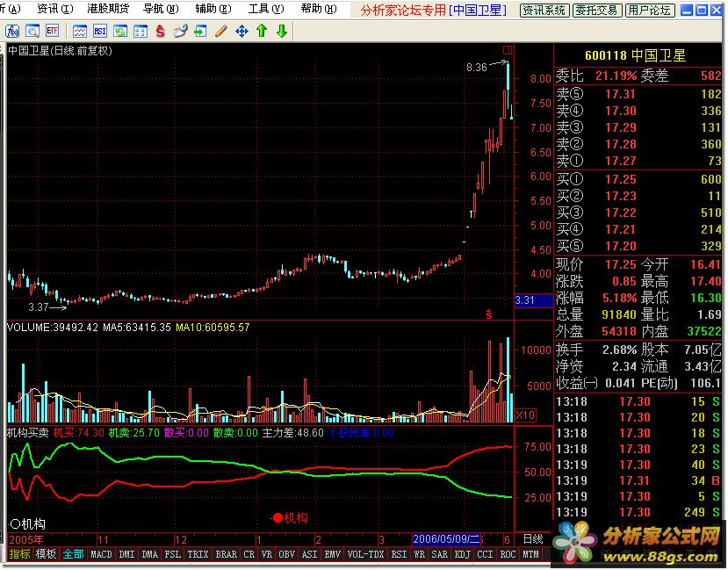Click the stock search magnifier icon
The height and width of the screenshot is (570, 728).
[32, 31]
